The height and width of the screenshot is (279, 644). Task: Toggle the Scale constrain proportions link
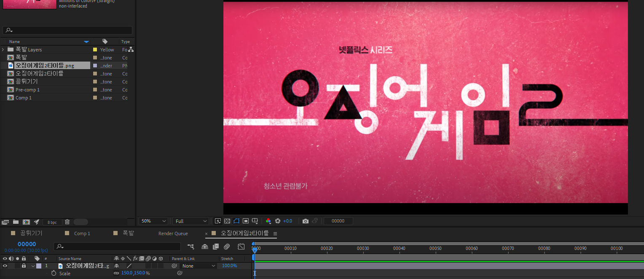(116, 274)
